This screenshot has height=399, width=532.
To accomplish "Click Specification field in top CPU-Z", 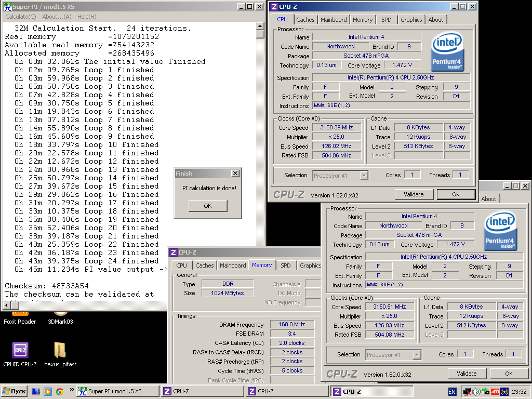I will point(391,78).
